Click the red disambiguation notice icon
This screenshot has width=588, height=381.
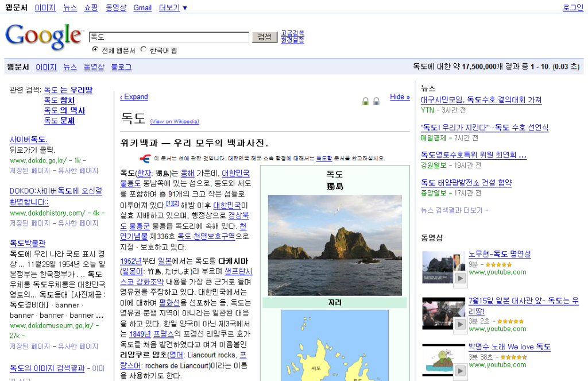tap(145, 159)
